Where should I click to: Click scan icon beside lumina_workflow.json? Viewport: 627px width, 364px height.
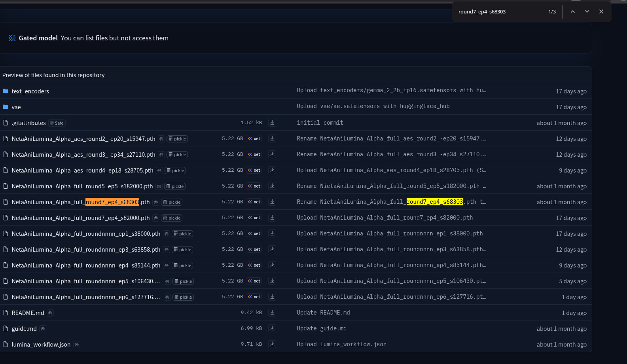(77, 345)
